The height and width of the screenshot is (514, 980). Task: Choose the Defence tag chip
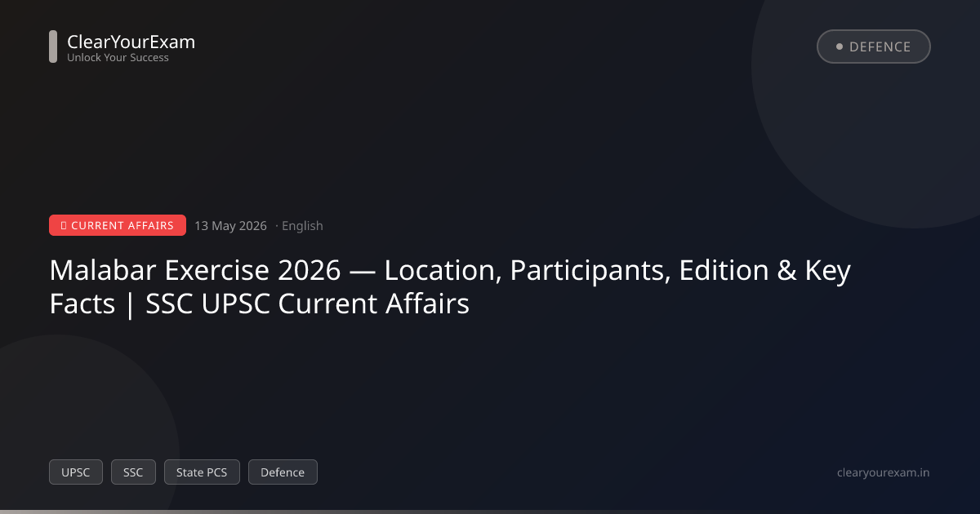pyautogui.click(x=283, y=472)
